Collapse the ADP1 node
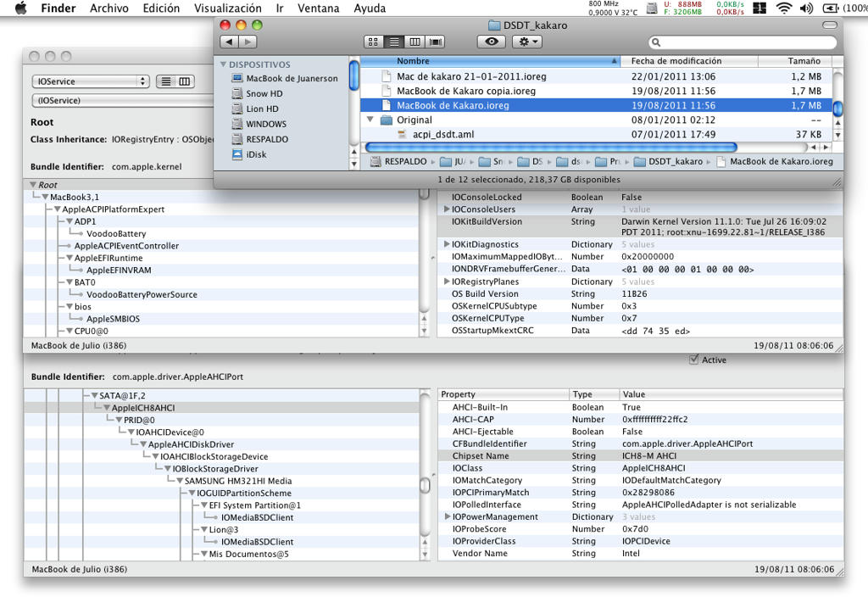Screen dimensions: 868x608 (x=70, y=221)
